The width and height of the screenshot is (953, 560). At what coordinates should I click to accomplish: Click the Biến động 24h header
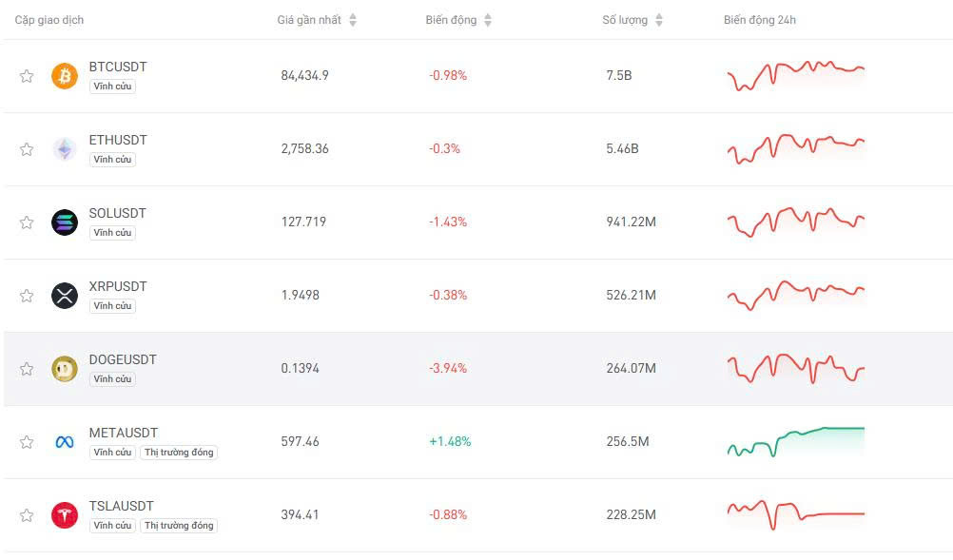(760, 19)
